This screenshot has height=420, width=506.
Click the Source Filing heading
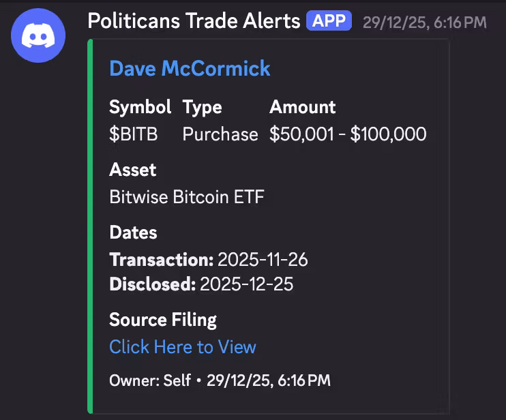[163, 320]
